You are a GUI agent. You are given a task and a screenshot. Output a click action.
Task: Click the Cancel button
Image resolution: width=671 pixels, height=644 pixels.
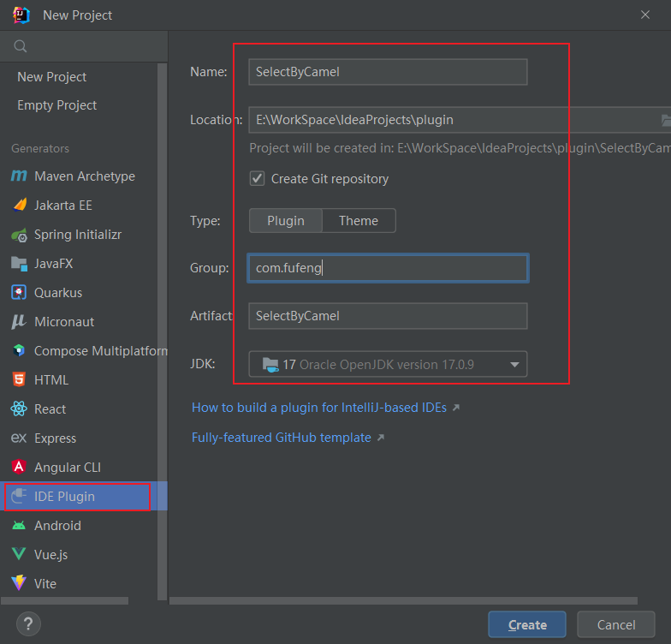pos(616,625)
